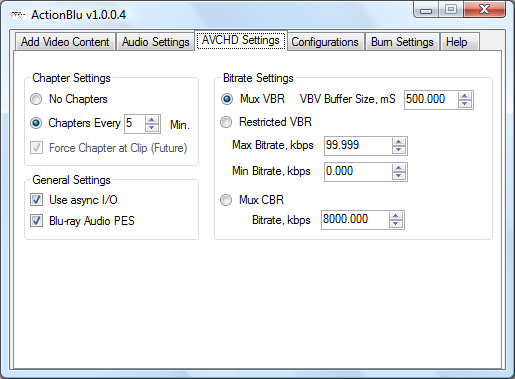Click the 'VBV Buffer Size, mS' label
Viewport: 515px width, 379px height.
click(348, 99)
